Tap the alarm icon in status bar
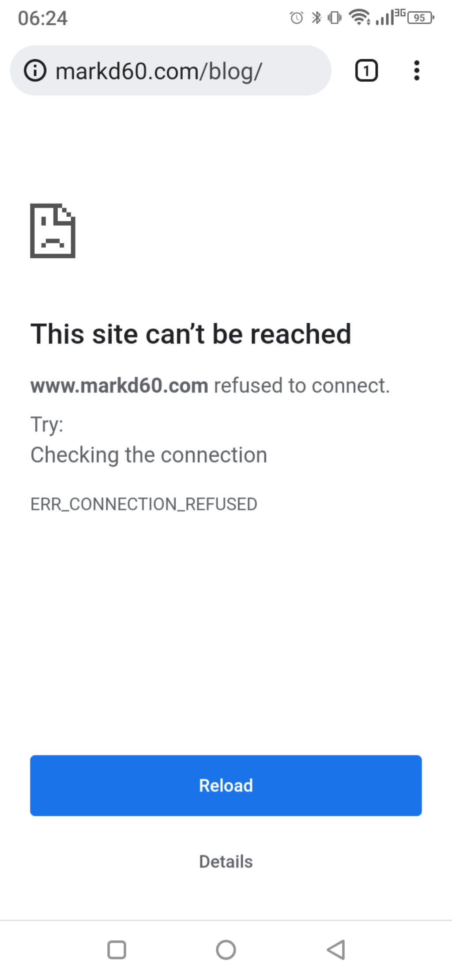Image resolution: width=452 pixels, height=980 pixels. [x=297, y=18]
